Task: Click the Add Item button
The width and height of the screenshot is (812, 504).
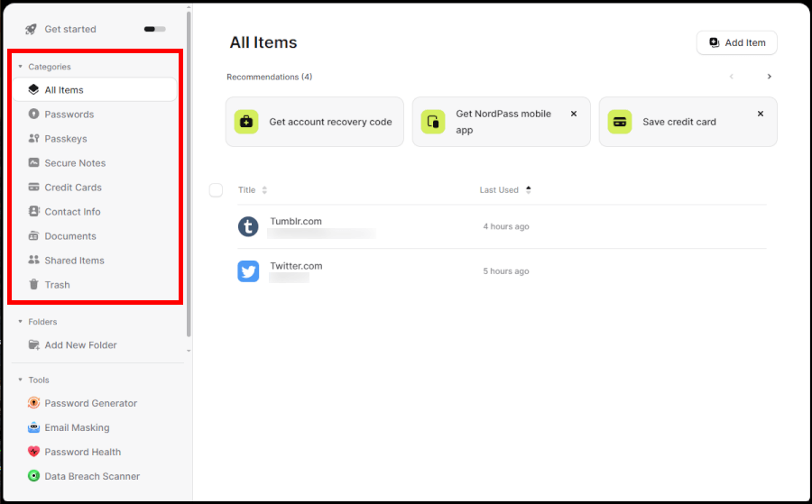Action: click(x=736, y=42)
